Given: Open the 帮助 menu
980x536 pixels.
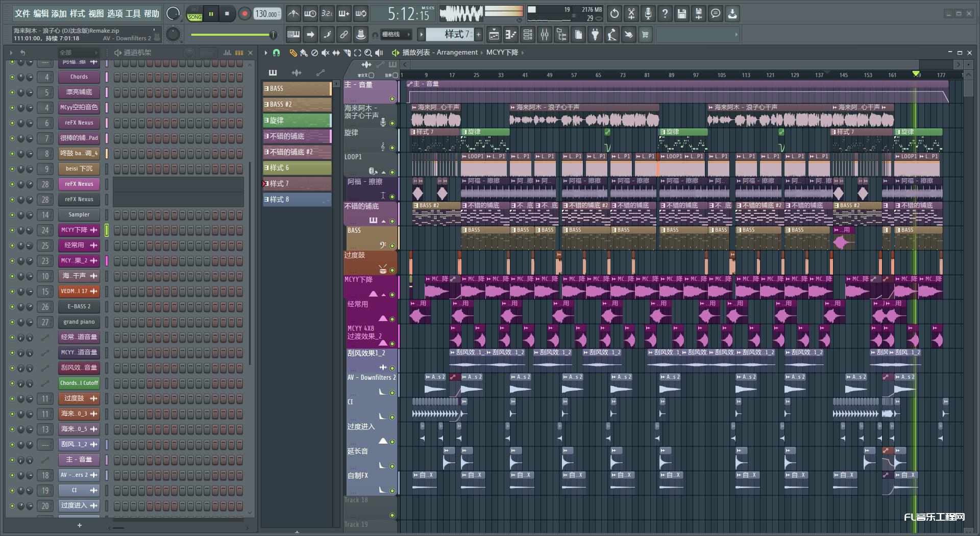Looking at the screenshot, I should [x=152, y=14].
